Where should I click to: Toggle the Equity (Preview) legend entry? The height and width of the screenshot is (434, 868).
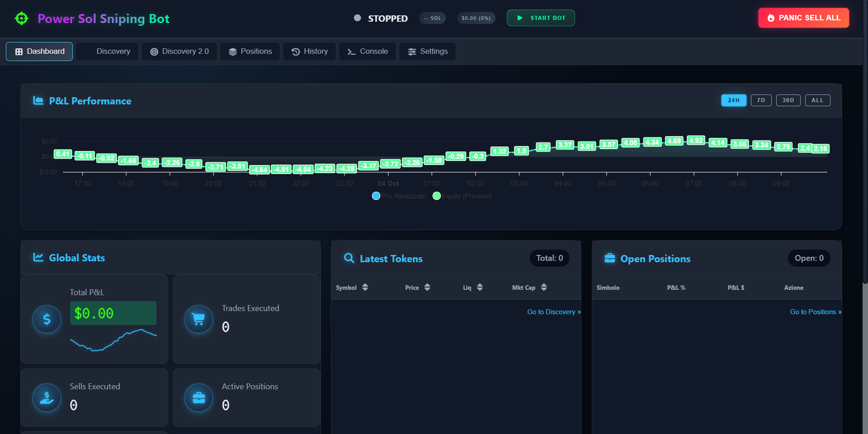click(462, 196)
